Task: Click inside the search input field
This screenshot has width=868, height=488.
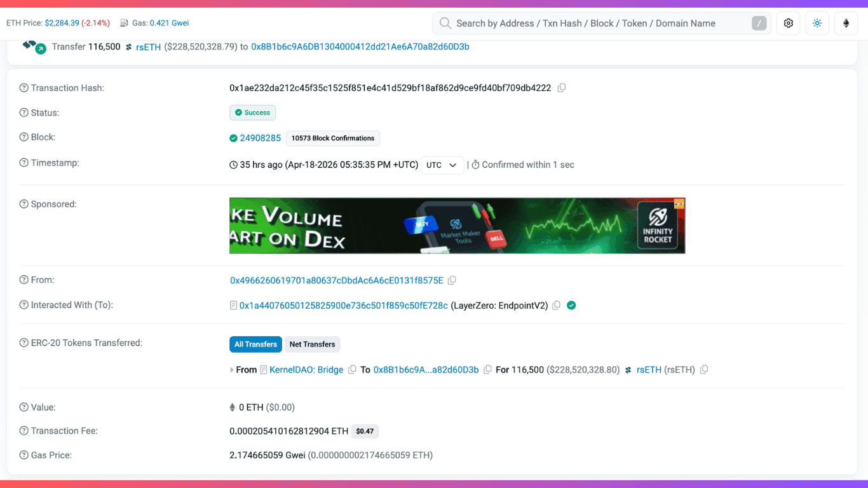Action: [572, 23]
